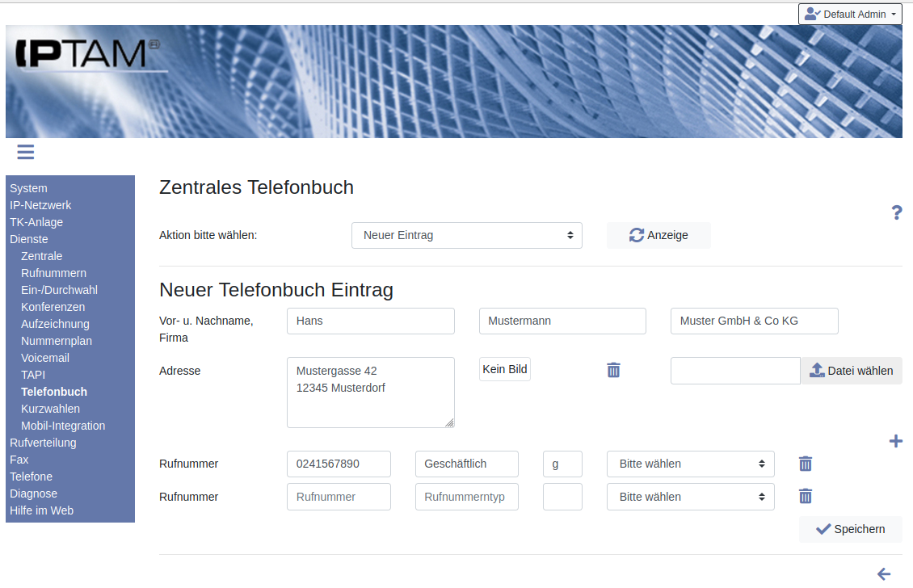Open 'Bitte wählen' dropdown for second Rufnummer
913x588 pixels.
click(690, 497)
